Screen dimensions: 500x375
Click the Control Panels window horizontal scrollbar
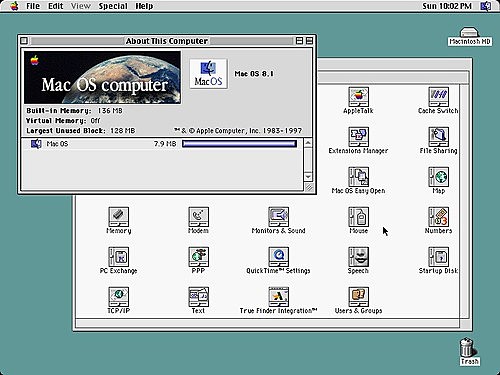(x=267, y=323)
